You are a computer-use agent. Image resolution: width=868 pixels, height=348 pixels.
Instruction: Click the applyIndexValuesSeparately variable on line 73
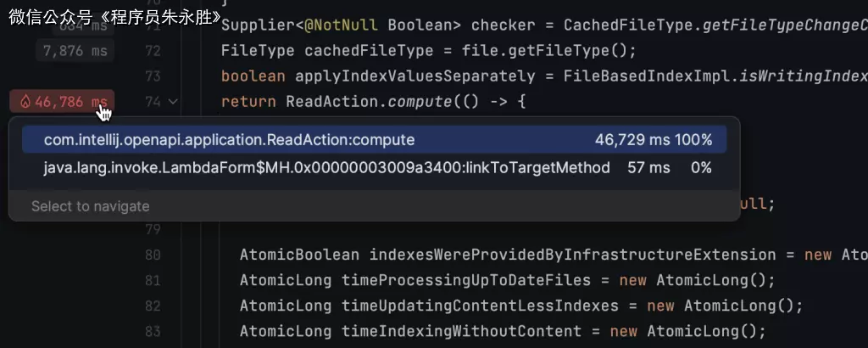[415, 76]
